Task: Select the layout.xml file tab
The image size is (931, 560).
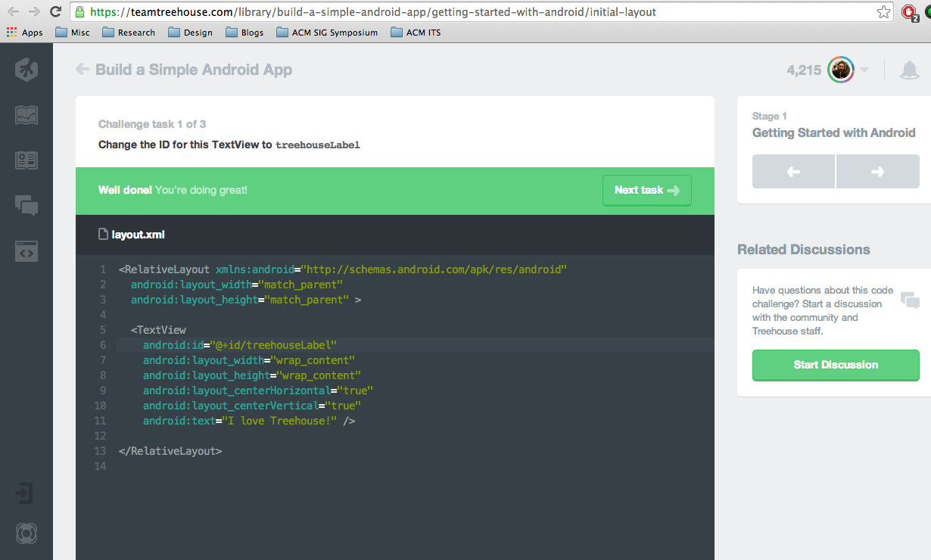Action: click(132, 235)
